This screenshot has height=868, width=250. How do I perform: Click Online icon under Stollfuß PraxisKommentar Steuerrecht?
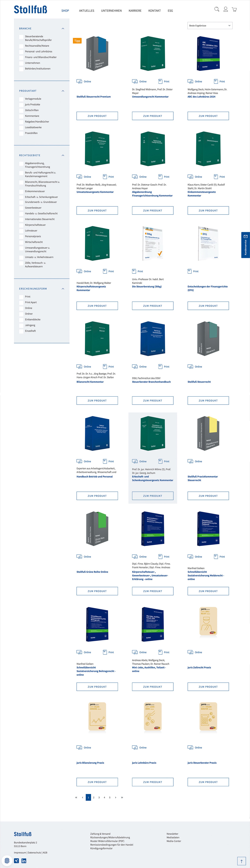(190, 461)
